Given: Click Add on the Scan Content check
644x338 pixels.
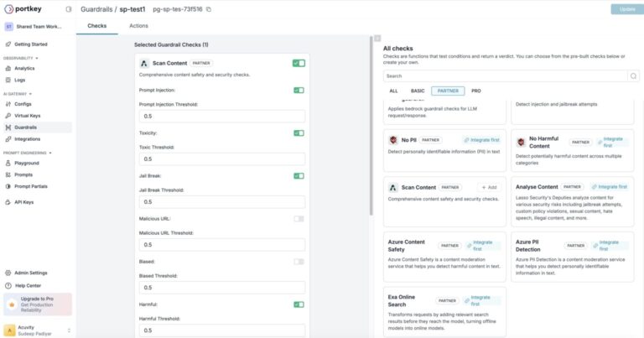Looking at the screenshot, I should coord(488,187).
